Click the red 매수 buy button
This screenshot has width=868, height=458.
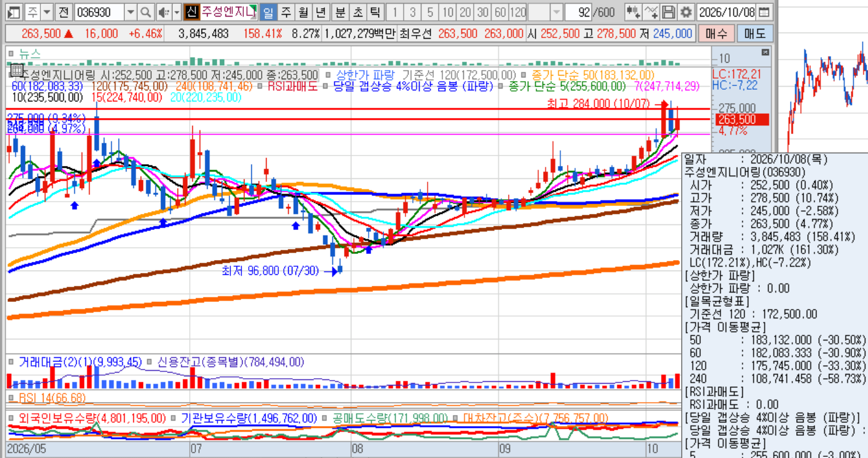pyautogui.click(x=716, y=33)
